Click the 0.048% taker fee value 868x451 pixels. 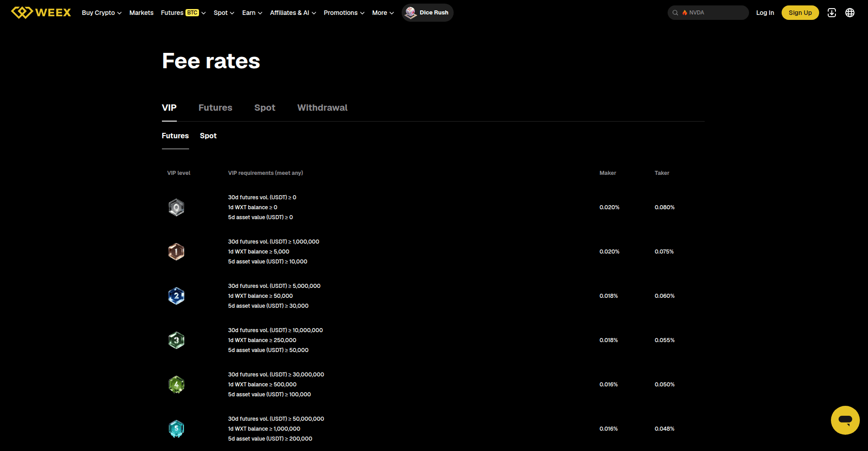664,429
